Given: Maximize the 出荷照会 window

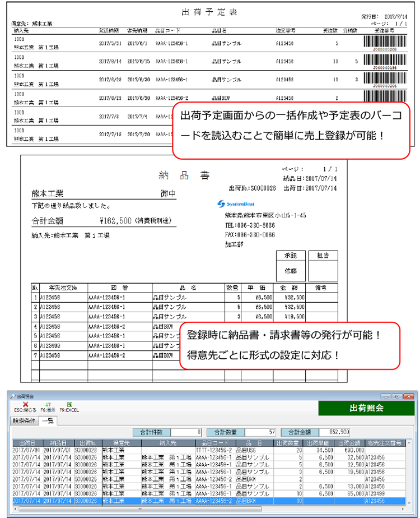Looking at the screenshot, I should 397,396.
